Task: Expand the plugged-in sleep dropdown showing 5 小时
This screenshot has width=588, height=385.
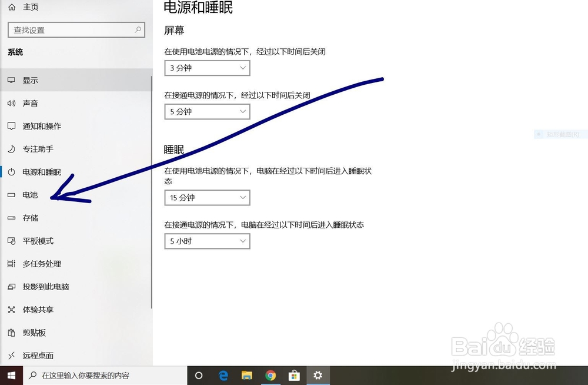Action: (x=207, y=241)
